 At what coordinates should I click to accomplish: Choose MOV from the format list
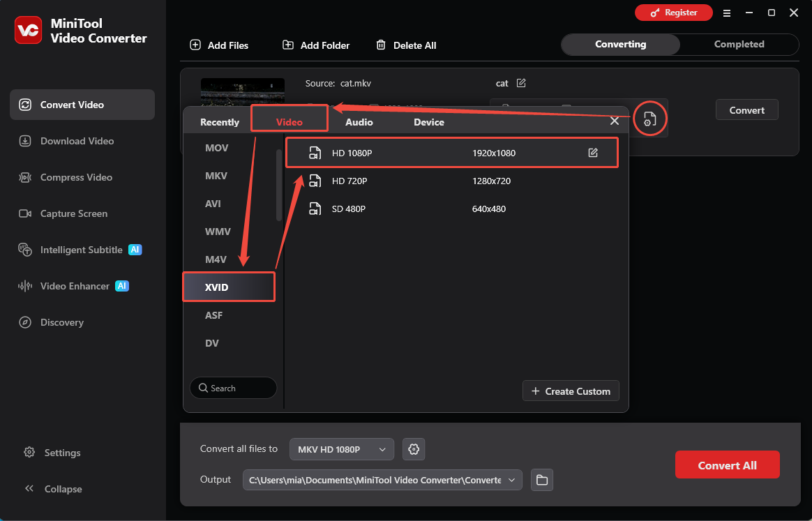(x=216, y=148)
